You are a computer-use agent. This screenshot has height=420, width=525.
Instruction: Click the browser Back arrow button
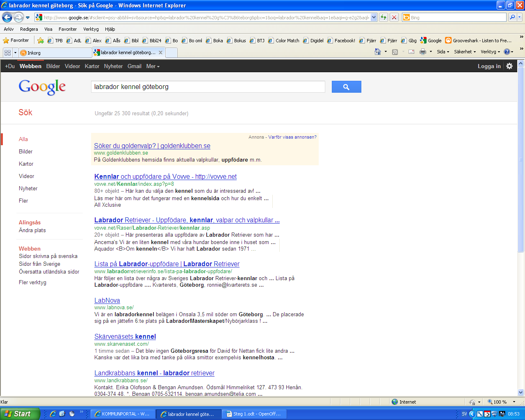(x=7, y=17)
